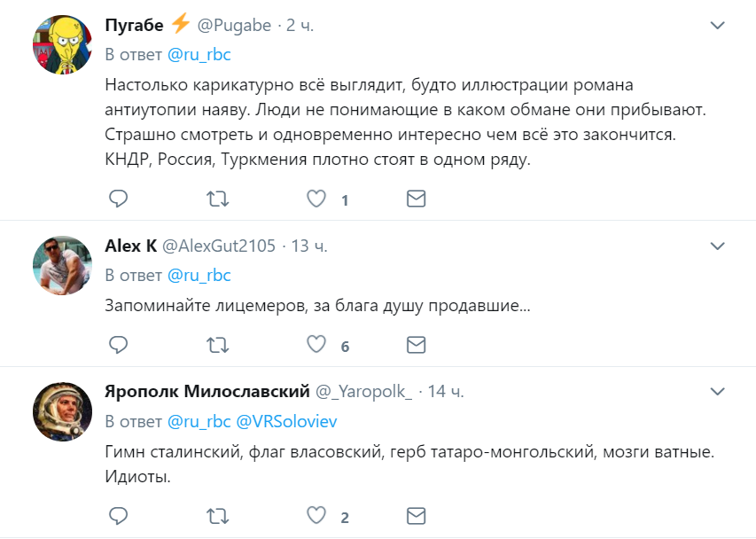
Task: Open the @VRSoloviev mention link
Action: 286,421
